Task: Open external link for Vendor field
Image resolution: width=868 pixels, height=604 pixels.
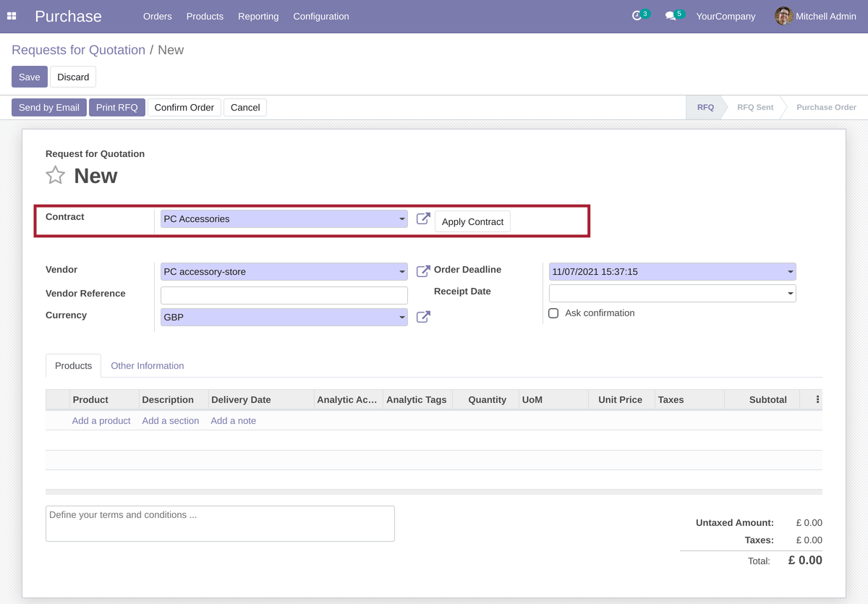Action: tap(423, 271)
